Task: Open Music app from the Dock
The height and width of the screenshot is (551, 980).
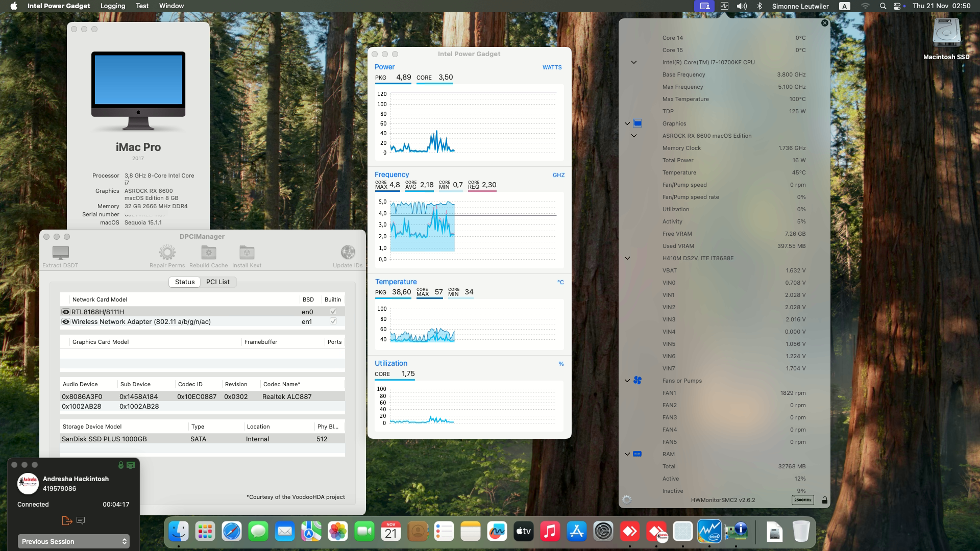Action: point(550,532)
